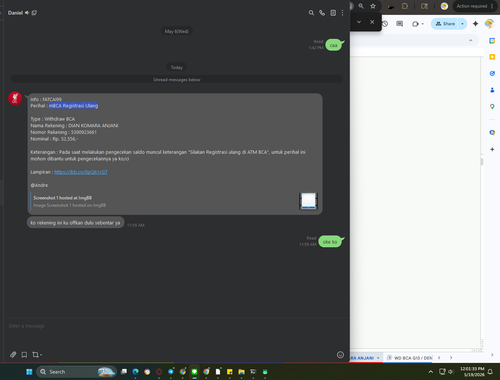Click the sender's red profile avatar
Screen dimensions: 500x380
click(15, 98)
